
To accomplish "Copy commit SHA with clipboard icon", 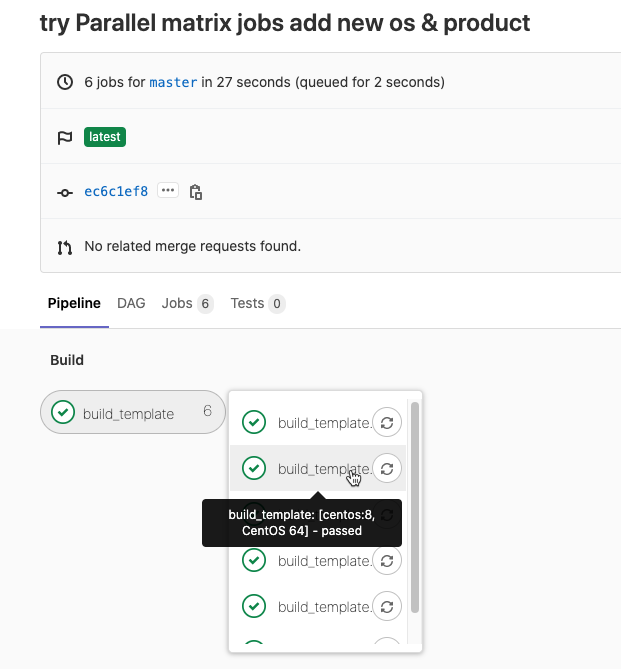I will pyautogui.click(x=196, y=192).
